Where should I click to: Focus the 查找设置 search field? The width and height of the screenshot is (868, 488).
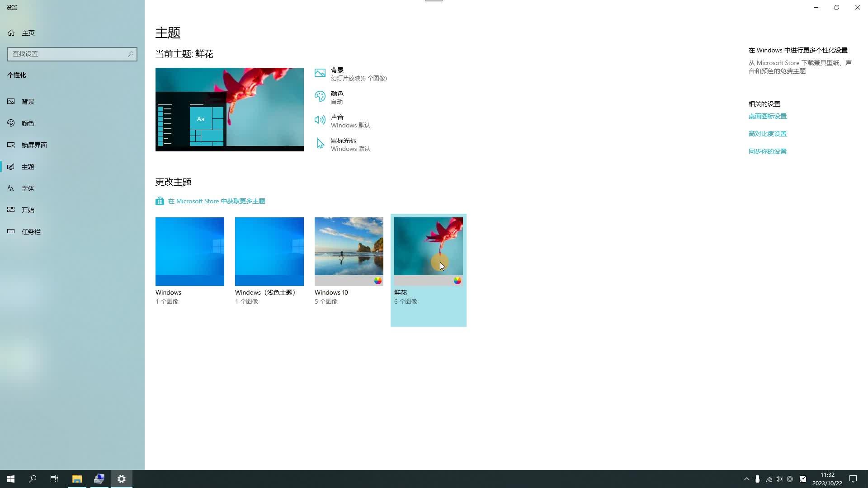[72, 54]
